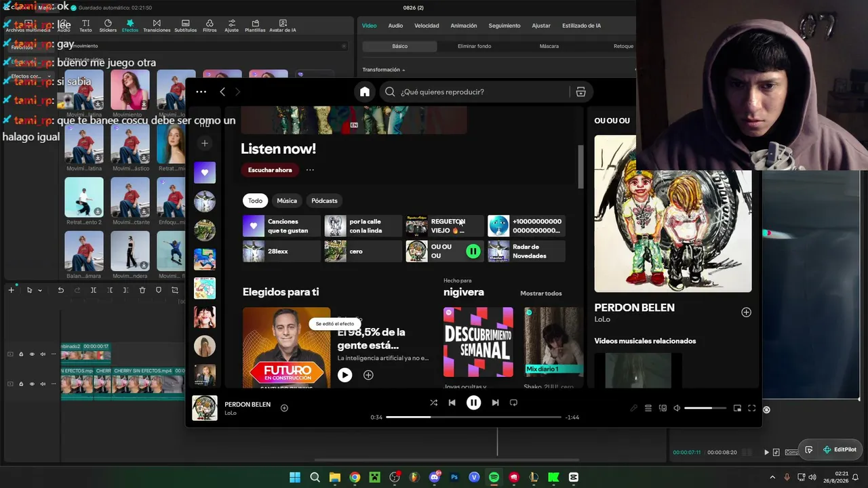Viewport: 868px width, 488px height.
Task: Switch to Velocidad tab in CapCut inspector
Action: pyautogui.click(x=427, y=26)
